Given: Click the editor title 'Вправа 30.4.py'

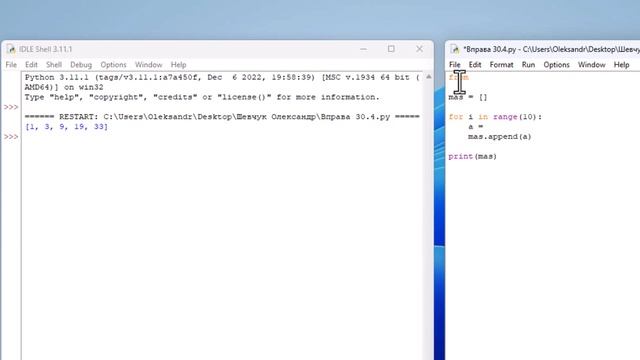Looking at the screenshot, I should coord(490,49).
